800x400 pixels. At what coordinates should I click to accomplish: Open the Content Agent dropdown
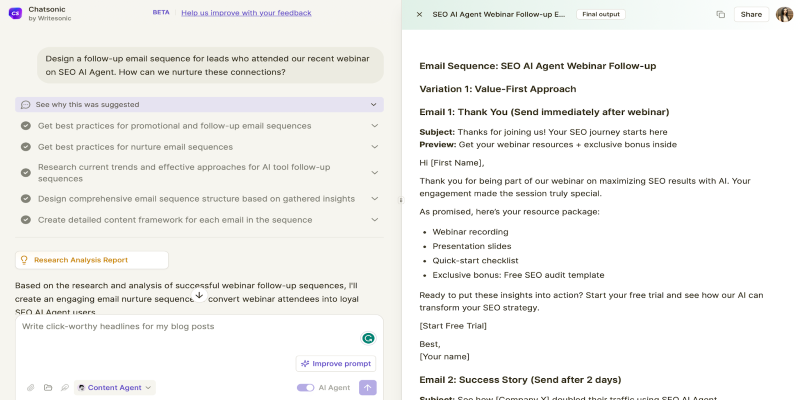pos(115,388)
